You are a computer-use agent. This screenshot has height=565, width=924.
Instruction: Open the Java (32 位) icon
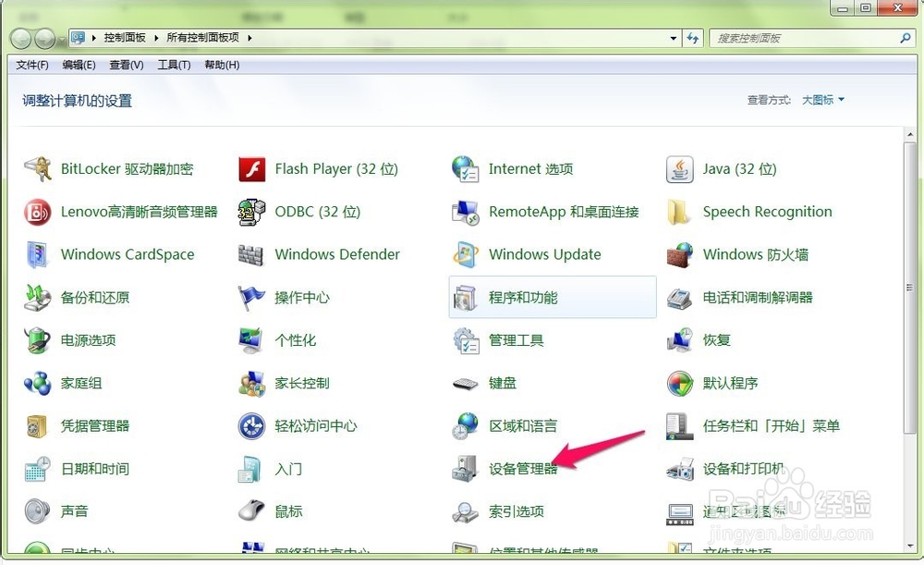679,169
